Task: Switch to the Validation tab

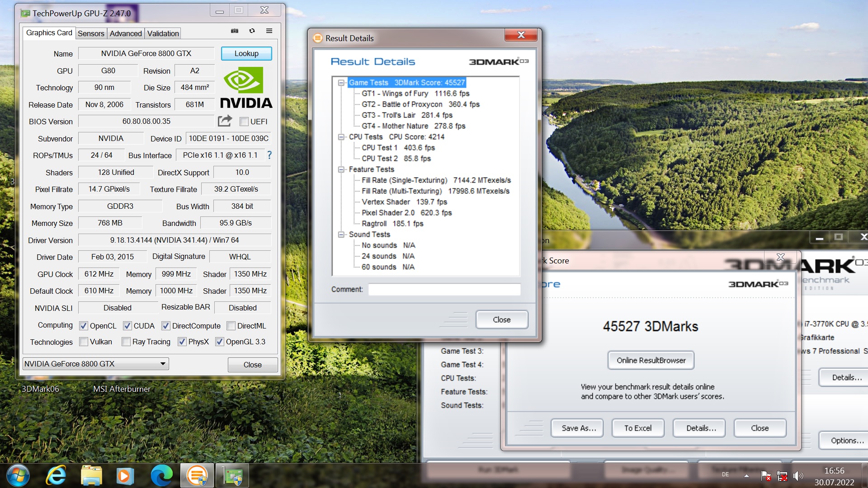Action: click(163, 33)
